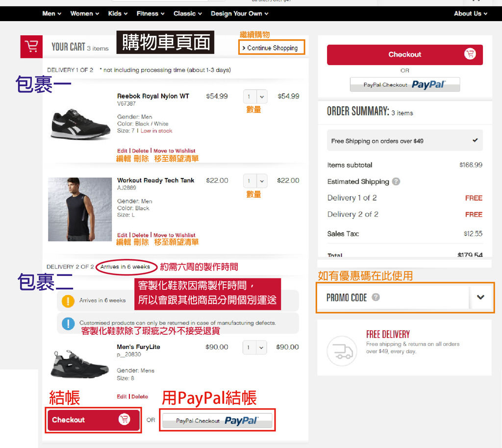Click the Sales Tax $12.55 value
This screenshot has height=448, width=502.
click(x=473, y=234)
